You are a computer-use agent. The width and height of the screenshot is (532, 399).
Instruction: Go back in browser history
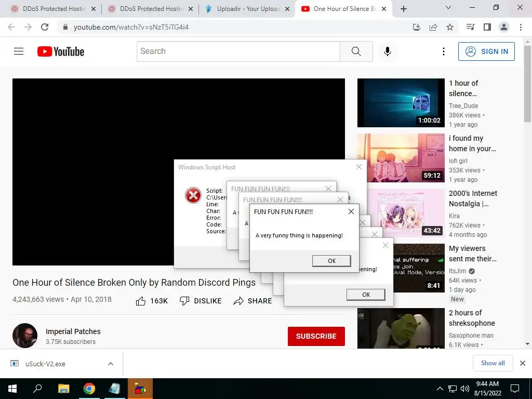click(11, 27)
